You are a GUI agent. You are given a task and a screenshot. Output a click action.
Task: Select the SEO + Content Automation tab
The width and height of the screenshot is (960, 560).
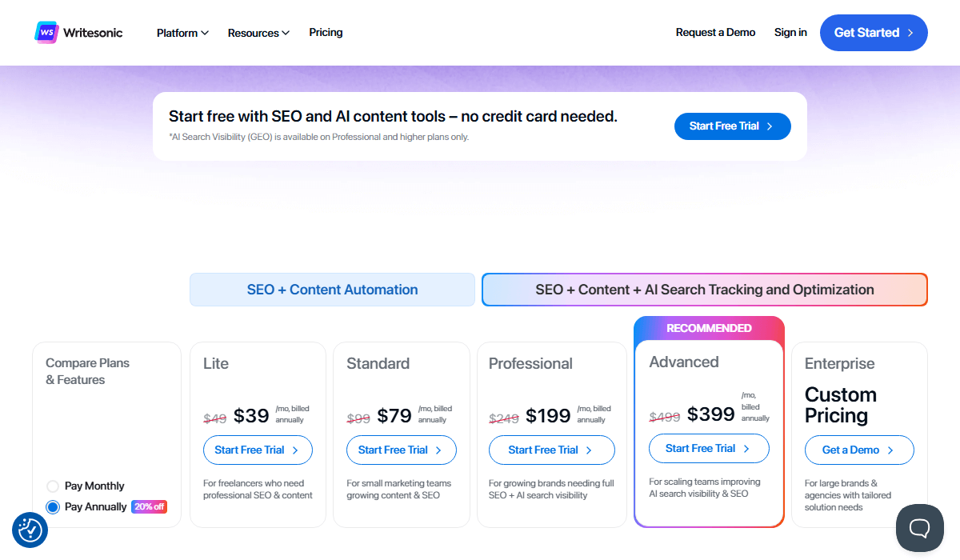332,290
